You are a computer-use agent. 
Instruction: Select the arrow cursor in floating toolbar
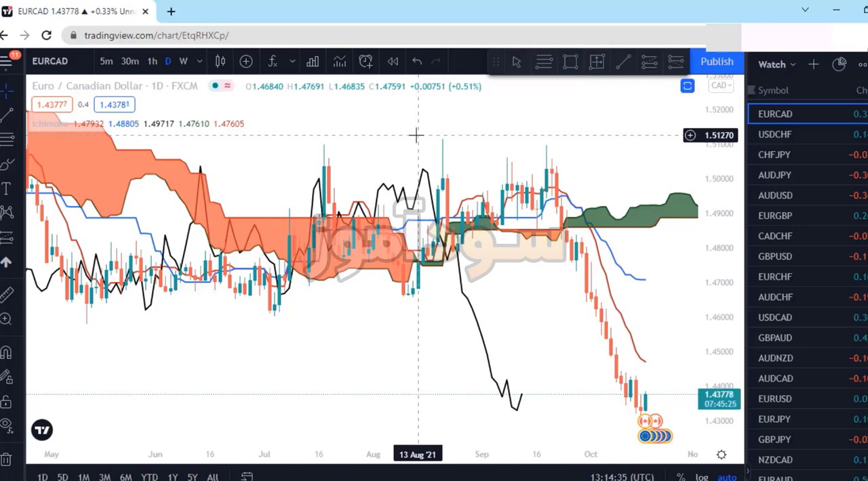517,62
